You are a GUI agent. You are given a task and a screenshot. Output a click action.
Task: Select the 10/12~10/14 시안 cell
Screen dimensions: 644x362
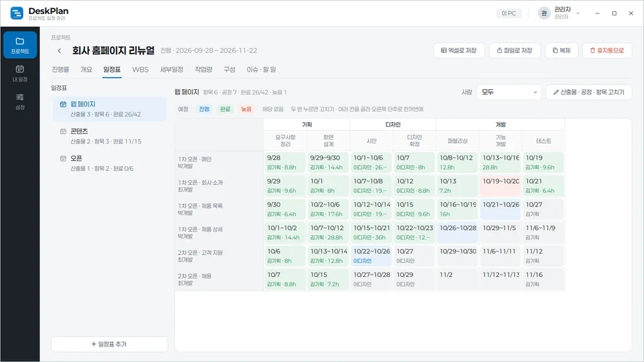371,209
